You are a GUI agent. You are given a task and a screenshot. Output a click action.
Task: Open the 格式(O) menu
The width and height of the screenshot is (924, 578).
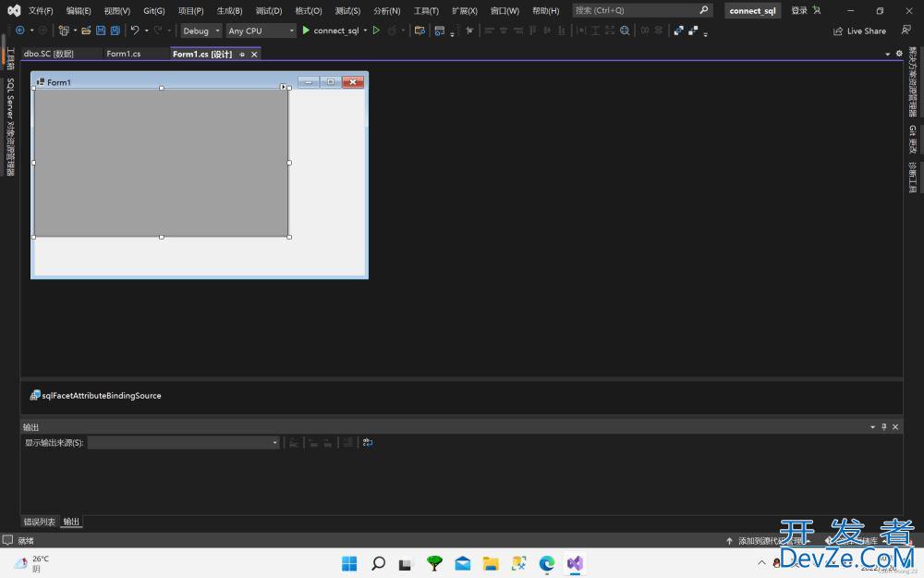click(x=309, y=10)
